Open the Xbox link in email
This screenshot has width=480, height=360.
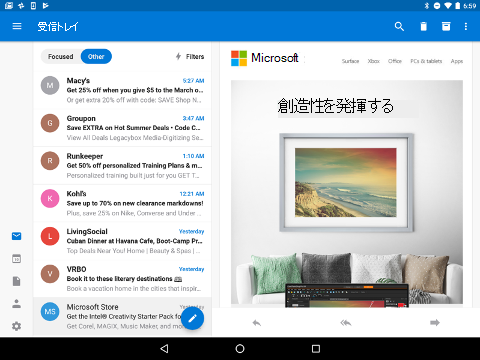[374, 61]
